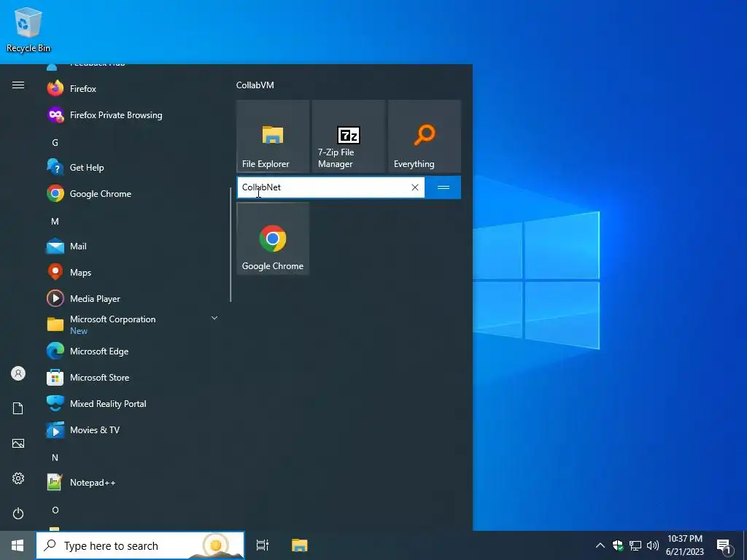Jump to letter O section header
747x560 pixels.
[x=55, y=510]
